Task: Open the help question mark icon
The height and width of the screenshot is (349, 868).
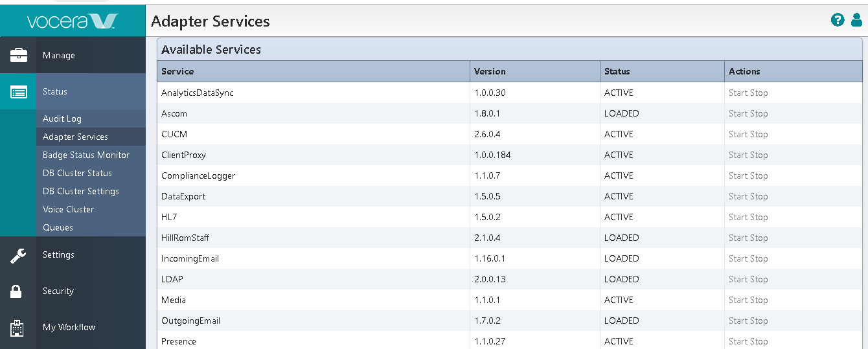Action: (x=838, y=20)
